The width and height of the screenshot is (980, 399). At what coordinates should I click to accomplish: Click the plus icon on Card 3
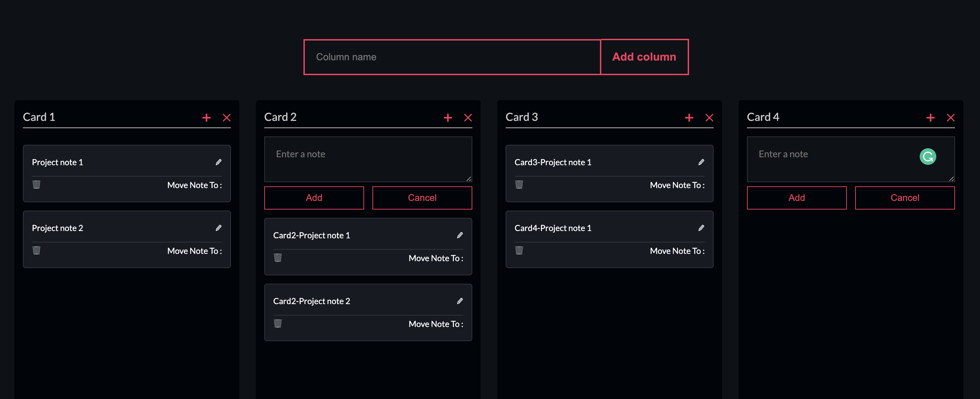coord(689,118)
